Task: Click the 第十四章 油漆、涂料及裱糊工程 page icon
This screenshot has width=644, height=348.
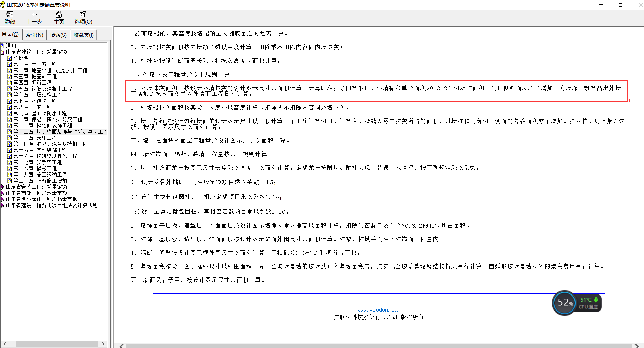Action: pyautogui.click(x=10, y=144)
